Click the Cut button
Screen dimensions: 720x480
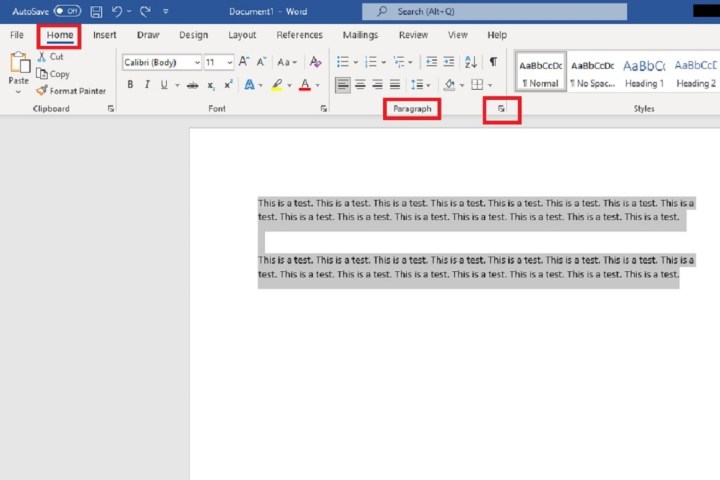coord(51,56)
